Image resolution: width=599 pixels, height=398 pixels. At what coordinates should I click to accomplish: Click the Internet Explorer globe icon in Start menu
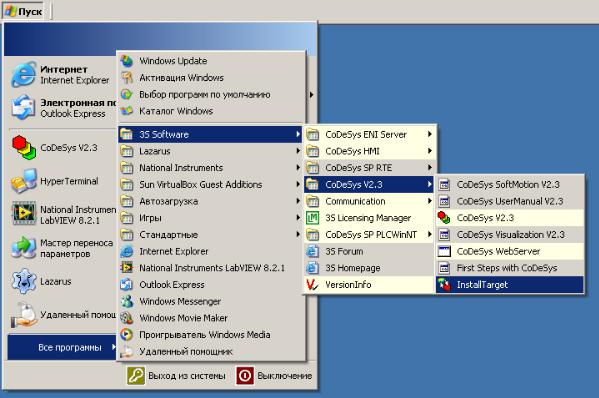pyautogui.click(x=24, y=74)
